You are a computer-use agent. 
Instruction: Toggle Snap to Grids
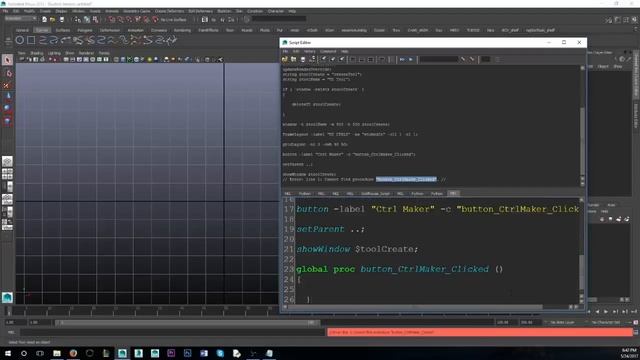(x=112, y=20)
